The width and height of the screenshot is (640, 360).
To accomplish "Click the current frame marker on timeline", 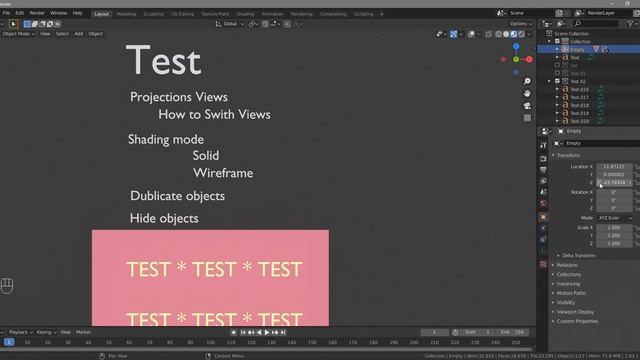I will pos(9,342).
